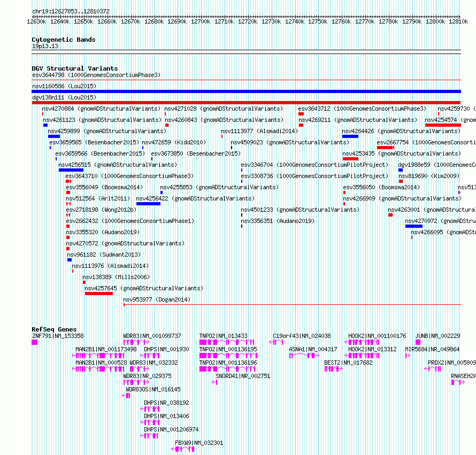
Task: Click the nsv953977 (Dogan2014) red variant line
Action: pyautogui.click(x=292, y=304)
